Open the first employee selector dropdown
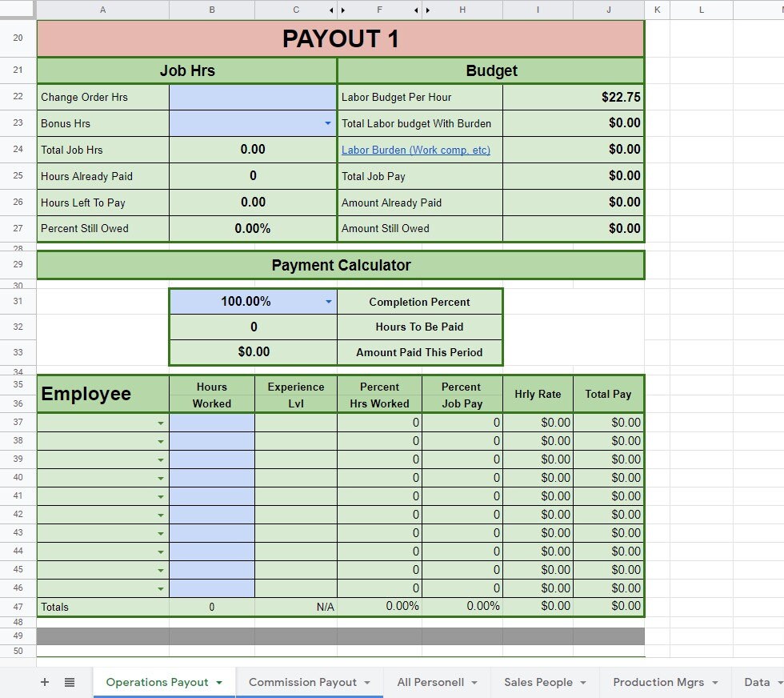The width and height of the screenshot is (784, 698). (161, 423)
